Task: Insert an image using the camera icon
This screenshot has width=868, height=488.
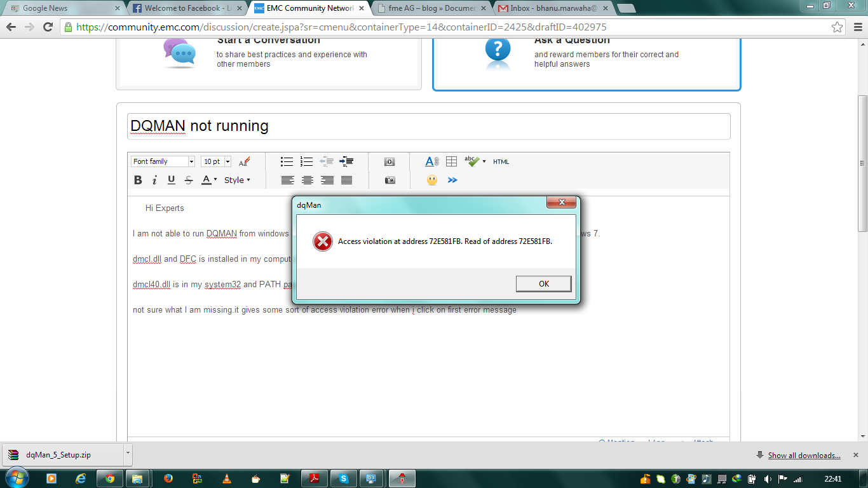Action: tap(390, 180)
